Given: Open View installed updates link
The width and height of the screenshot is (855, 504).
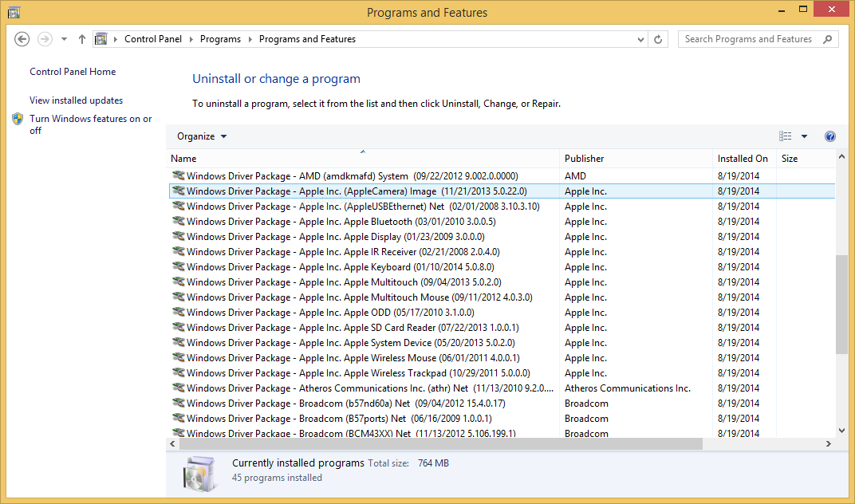Looking at the screenshot, I should click(77, 100).
